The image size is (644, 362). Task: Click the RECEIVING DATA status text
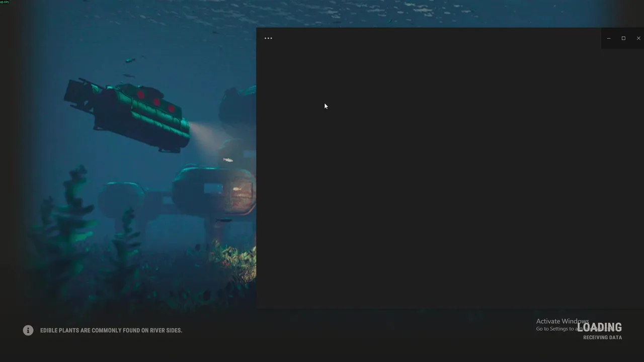pos(602,337)
